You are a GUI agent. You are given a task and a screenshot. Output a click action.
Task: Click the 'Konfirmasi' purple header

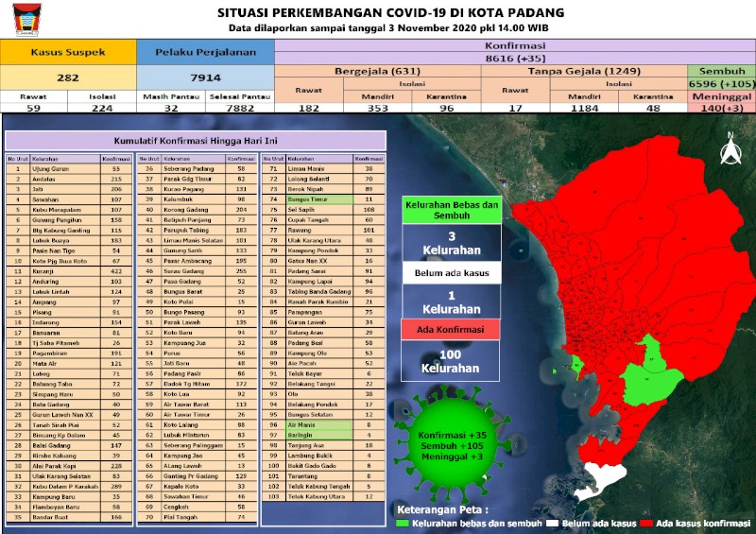515,45
